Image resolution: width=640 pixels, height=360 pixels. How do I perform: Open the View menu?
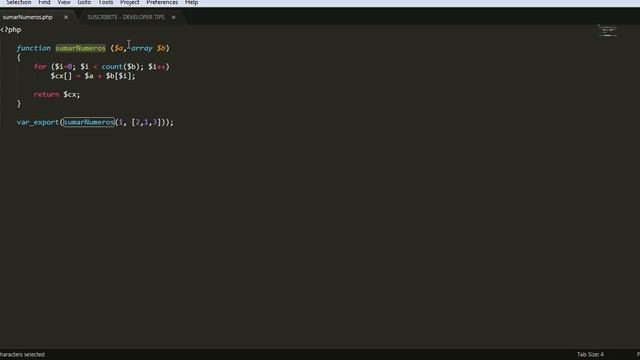[x=64, y=2]
